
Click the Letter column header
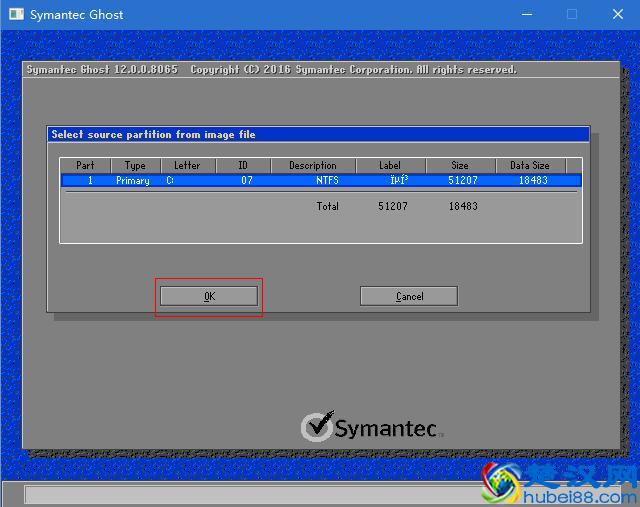pyautogui.click(x=187, y=165)
